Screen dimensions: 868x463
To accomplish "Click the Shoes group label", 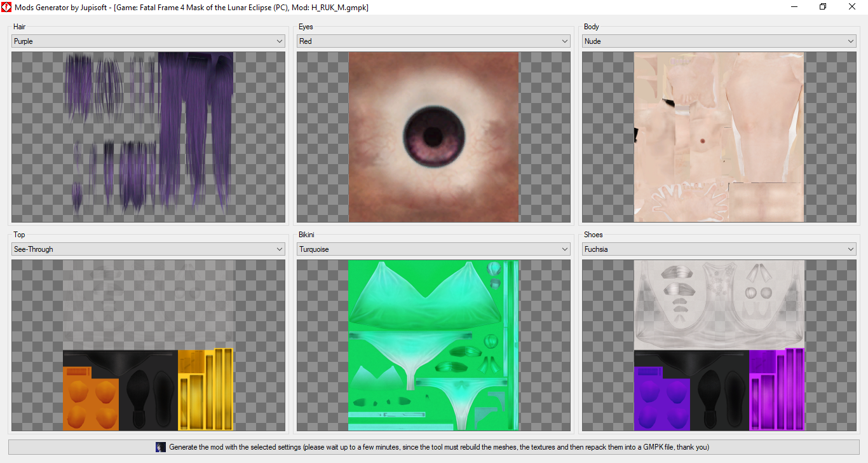I will pos(593,235).
